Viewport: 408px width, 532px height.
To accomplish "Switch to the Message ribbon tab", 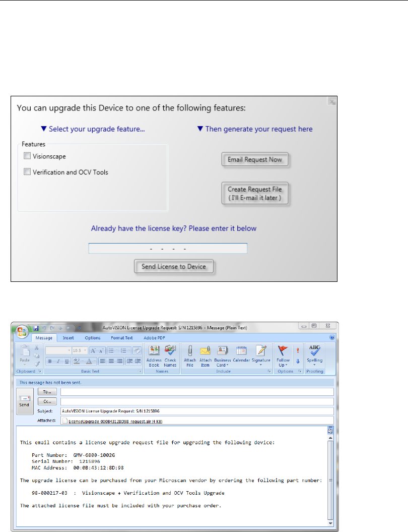I will click(x=44, y=338).
